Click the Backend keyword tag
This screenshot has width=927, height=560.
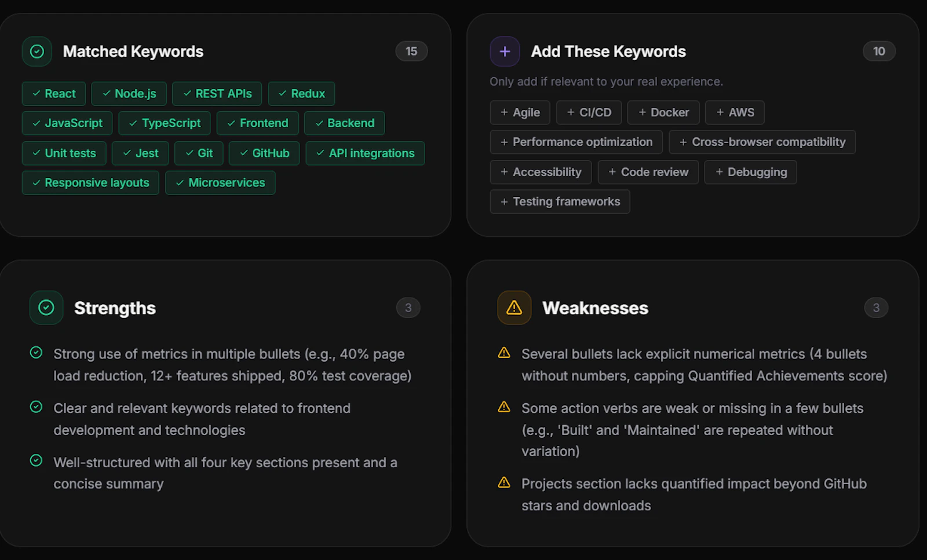(345, 123)
